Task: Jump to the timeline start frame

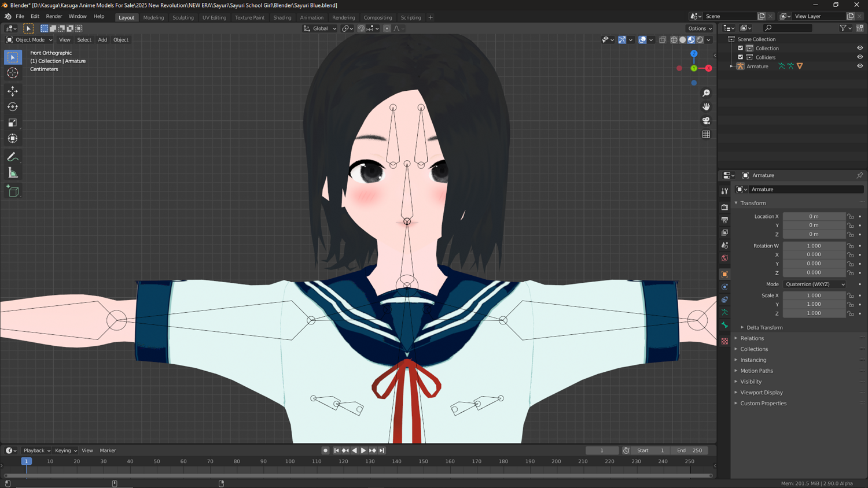Action: click(x=336, y=450)
